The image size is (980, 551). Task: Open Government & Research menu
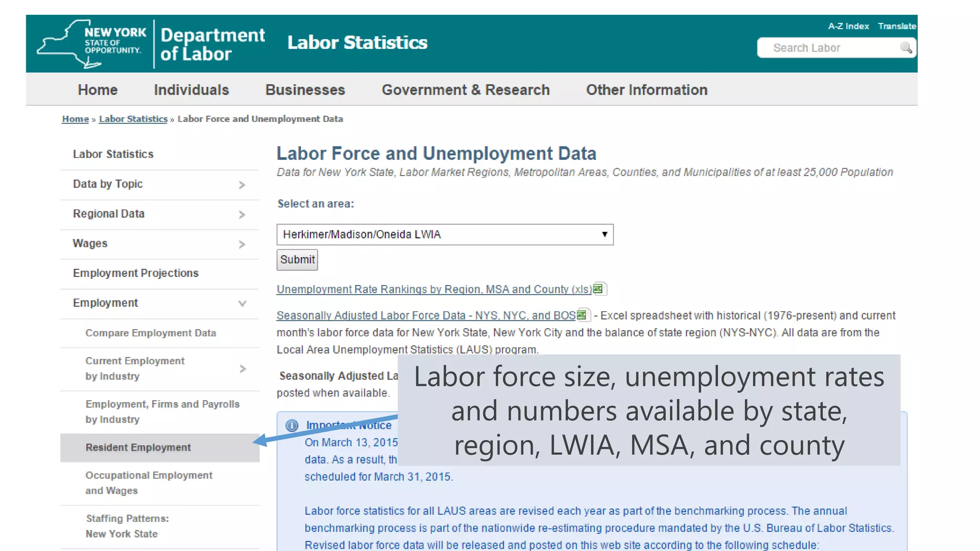click(x=466, y=90)
